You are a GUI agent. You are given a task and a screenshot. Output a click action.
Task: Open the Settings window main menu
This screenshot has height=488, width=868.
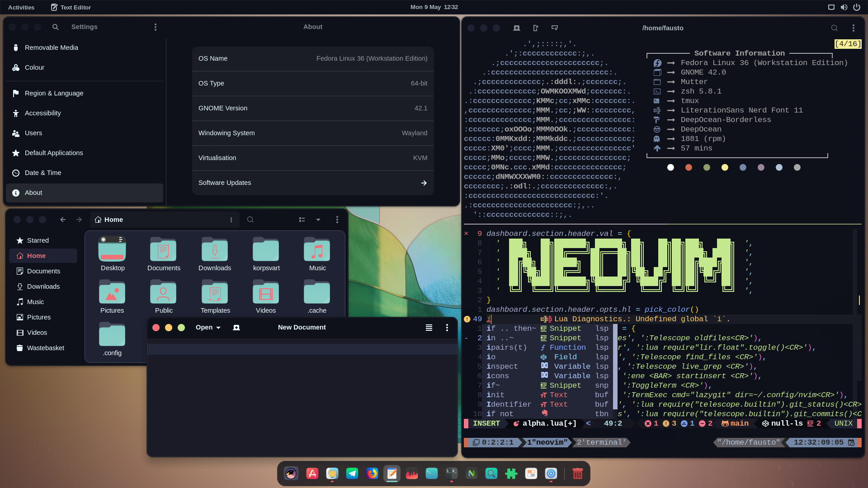pyautogui.click(x=156, y=27)
